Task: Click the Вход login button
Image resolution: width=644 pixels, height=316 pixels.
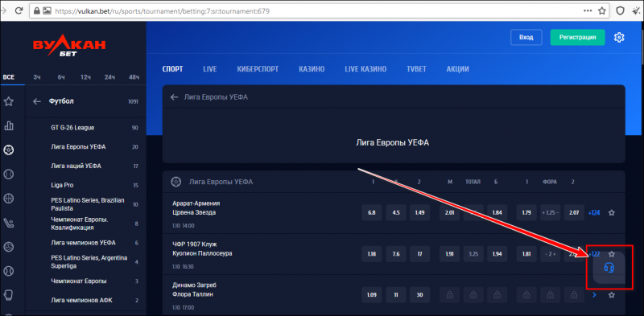Action: [526, 37]
